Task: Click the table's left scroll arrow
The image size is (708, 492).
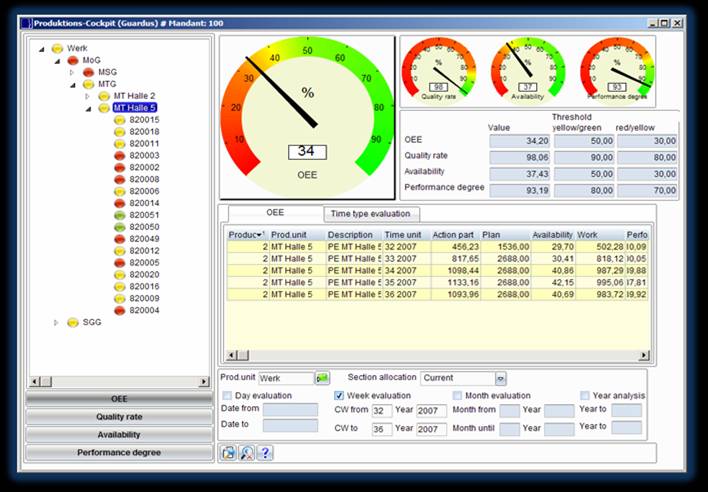Action: (232, 356)
